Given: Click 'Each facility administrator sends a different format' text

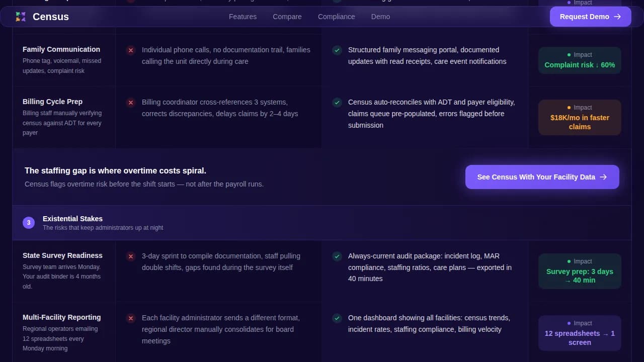Looking at the screenshot, I should tap(221, 329).
